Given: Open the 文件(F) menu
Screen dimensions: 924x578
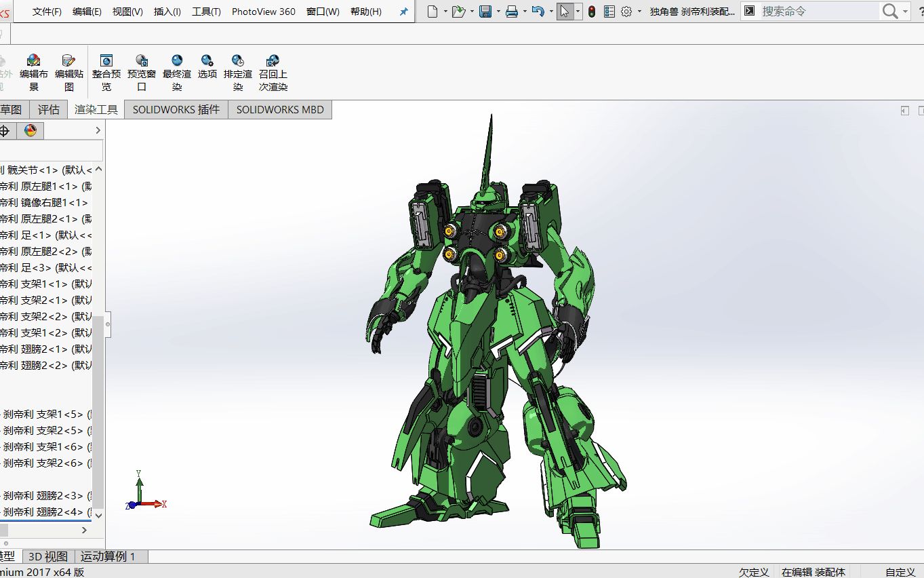Looking at the screenshot, I should [x=47, y=12].
